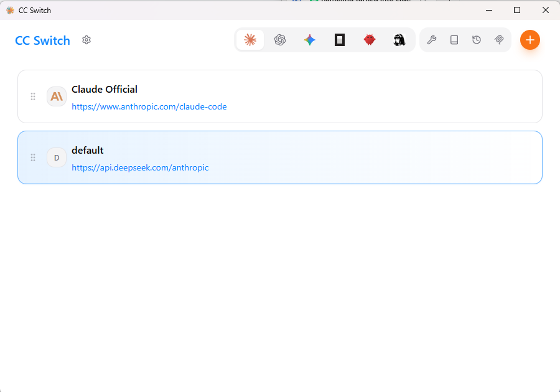Select the black square app icon tab
Viewport: 560px width, 392px height.
[x=340, y=40]
